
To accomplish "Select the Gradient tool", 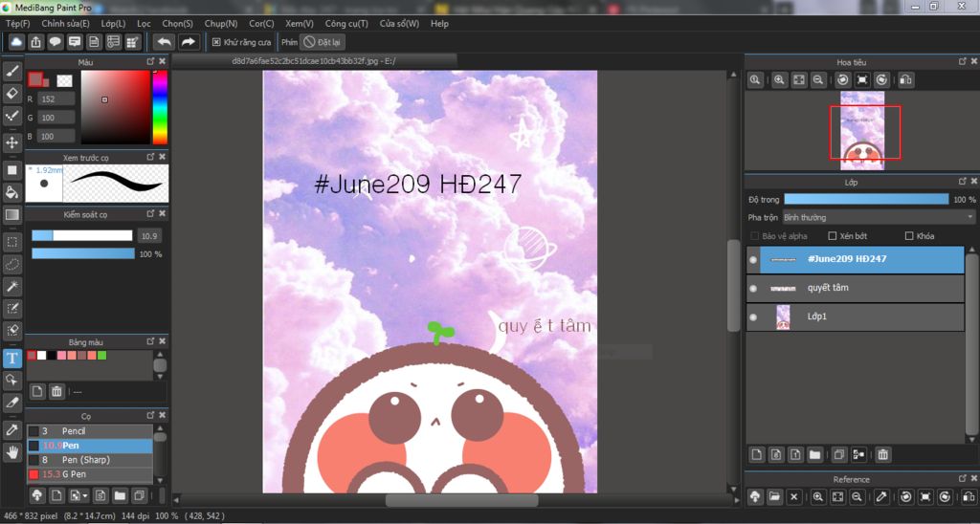I will [x=11, y=215].
